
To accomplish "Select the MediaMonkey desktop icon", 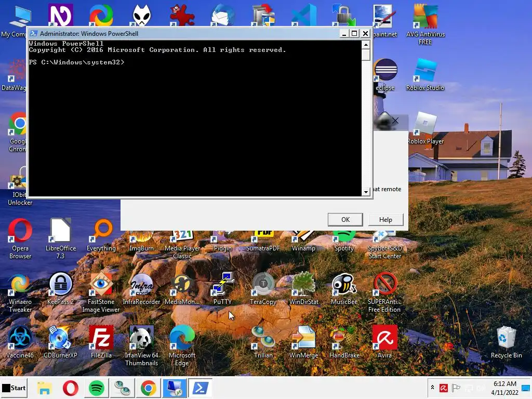I will [182, 289].
